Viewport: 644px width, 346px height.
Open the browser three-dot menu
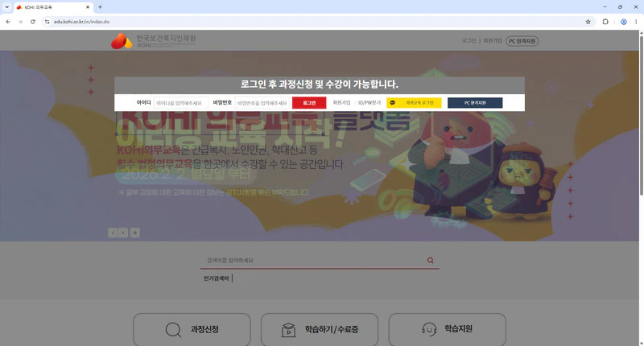[x=636, y=22]
